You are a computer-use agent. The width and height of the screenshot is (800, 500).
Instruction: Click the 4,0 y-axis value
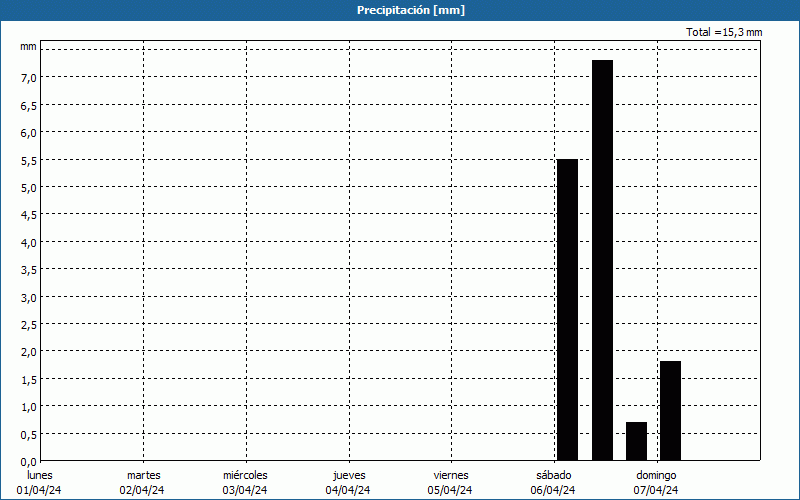tap(29, 242)
